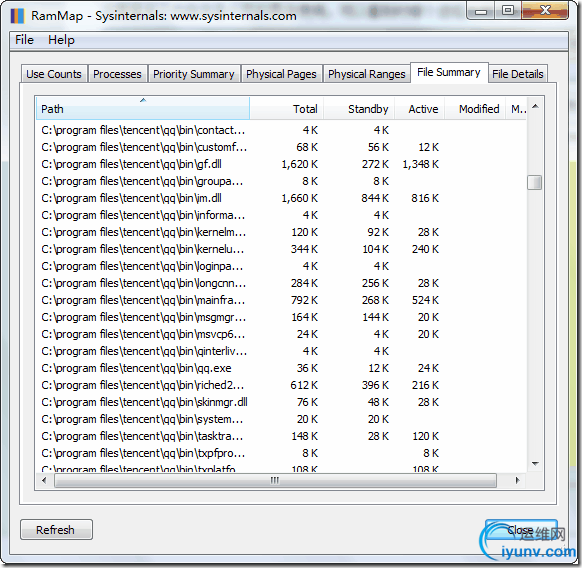
Task: Select the gf.dll file row
Action: click(281, 164)
